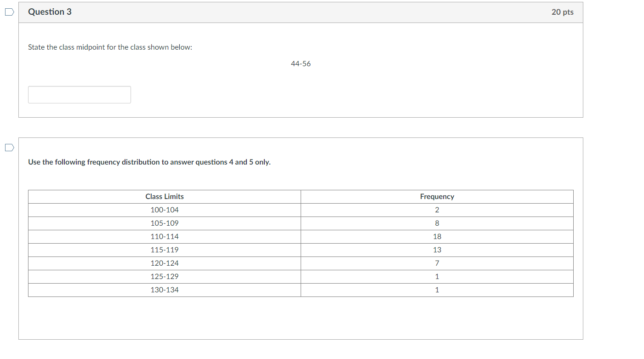Select the 110-114 class limits cell
Viewport: 644px width, 359px height.
[x=164, y=236]
